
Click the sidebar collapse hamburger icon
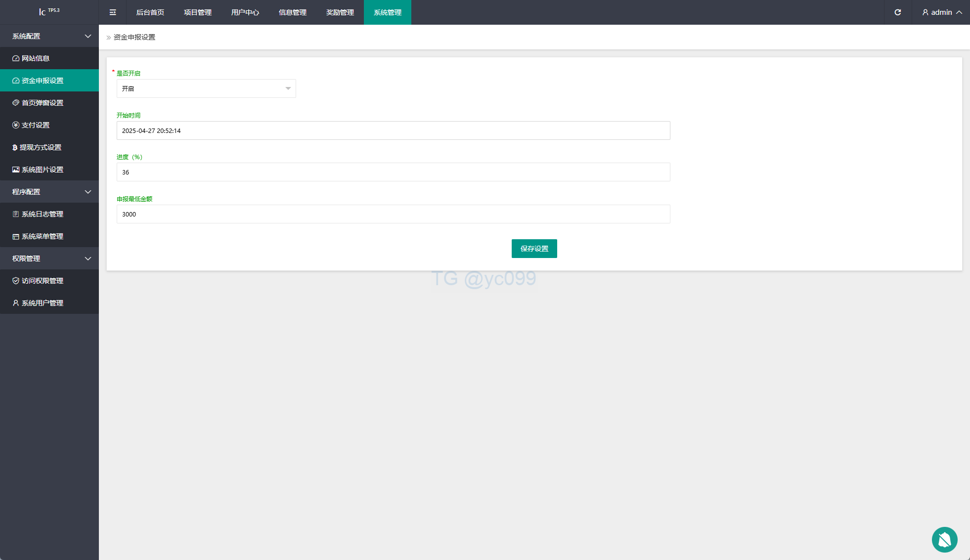[113, 12]
